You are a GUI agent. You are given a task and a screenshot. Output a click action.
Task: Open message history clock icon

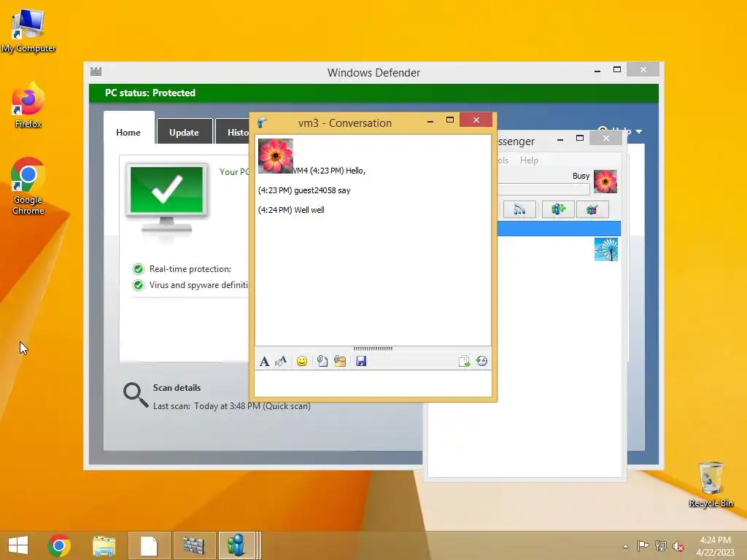(481, 362)
